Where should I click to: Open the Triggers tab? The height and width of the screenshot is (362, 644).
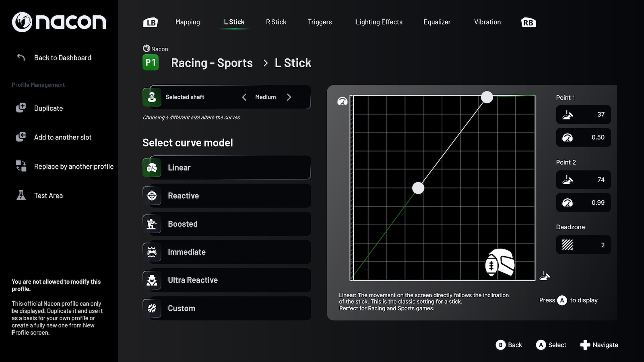pos(320,22)
